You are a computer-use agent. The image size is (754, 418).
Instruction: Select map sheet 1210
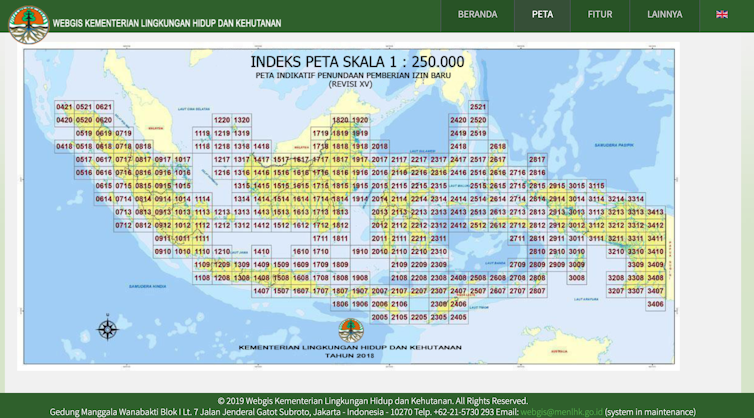coord(222,252)
